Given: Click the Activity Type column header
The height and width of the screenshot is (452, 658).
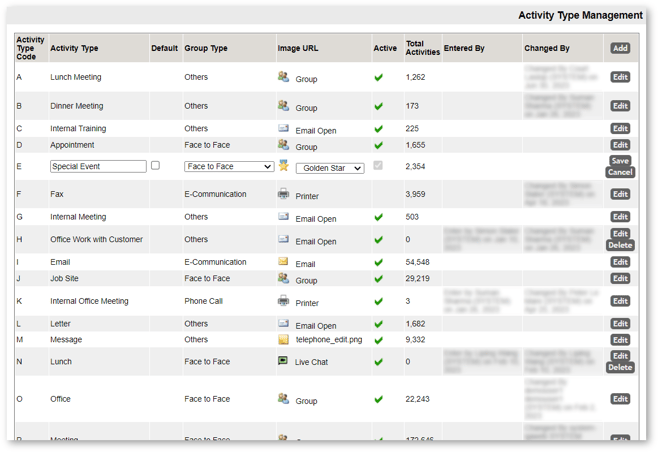Looking at the screenshot, I should 74,48.
